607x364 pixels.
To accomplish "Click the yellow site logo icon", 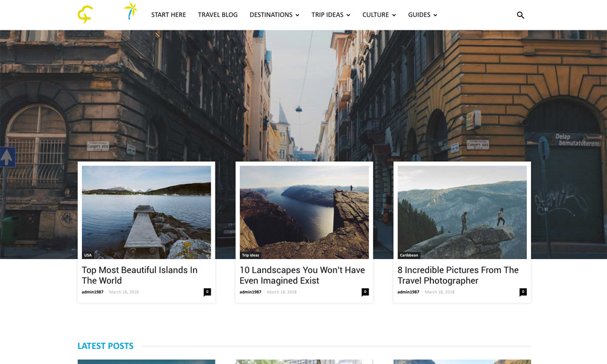I will [x=85, y=15].
